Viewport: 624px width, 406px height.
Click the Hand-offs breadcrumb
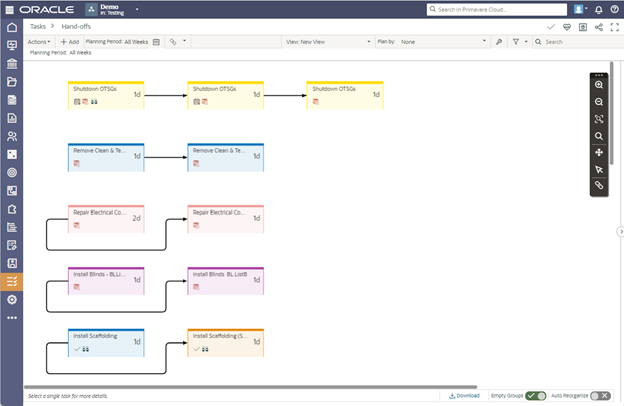77,27
